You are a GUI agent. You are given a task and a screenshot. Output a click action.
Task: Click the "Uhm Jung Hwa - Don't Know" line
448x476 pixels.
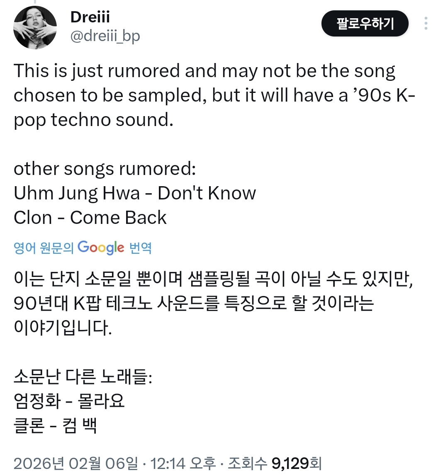point(135,193)
